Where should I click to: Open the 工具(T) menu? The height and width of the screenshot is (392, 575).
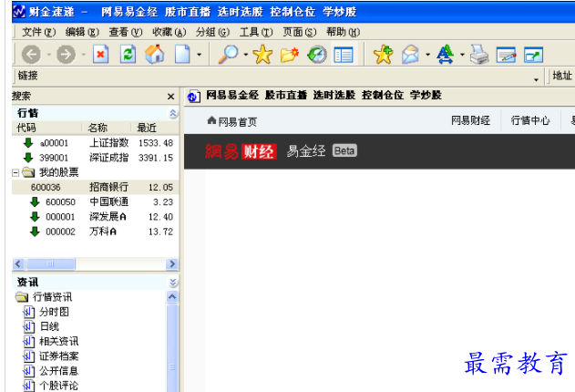[x=256, y=32]
